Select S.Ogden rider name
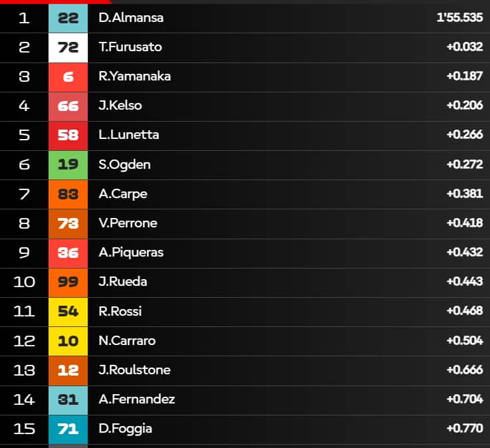Image resolution: width=490 pixels, height=448 pixels. [x=125, y=165]
